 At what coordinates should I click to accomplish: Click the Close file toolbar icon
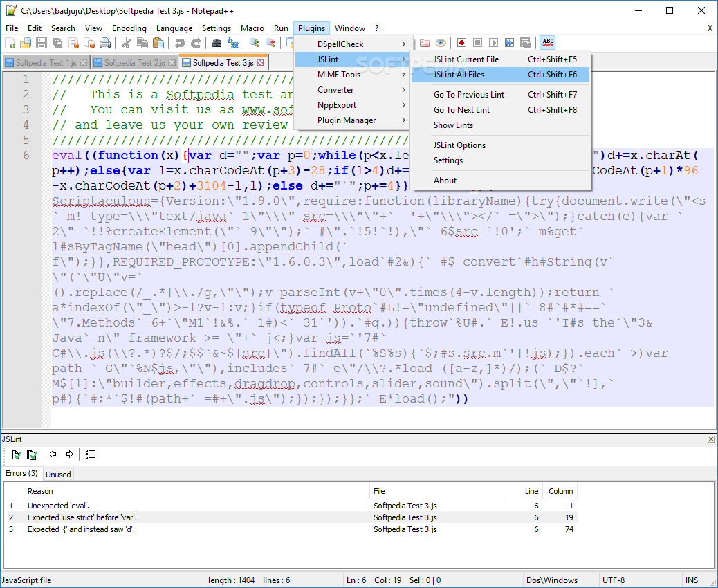(73, 43)
